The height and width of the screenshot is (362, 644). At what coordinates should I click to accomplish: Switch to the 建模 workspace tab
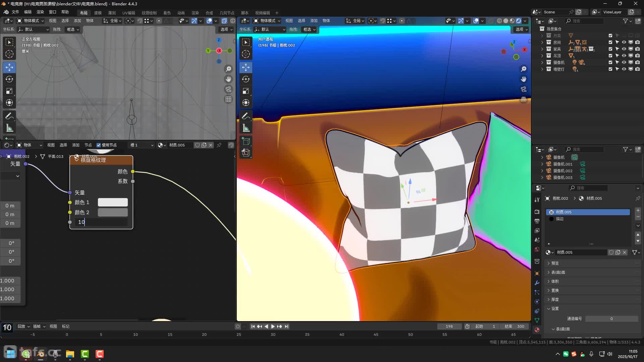click(98, 13)
